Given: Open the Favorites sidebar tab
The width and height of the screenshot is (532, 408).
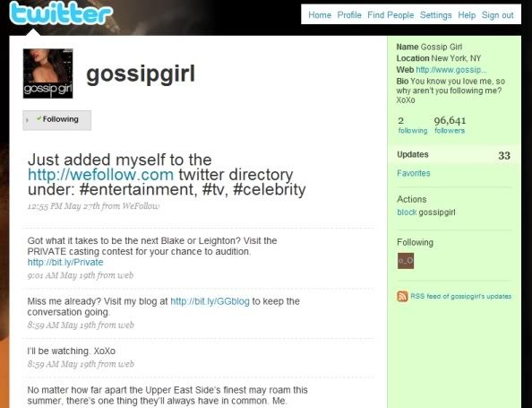Looking at the screenshot, I should (413, 173).
